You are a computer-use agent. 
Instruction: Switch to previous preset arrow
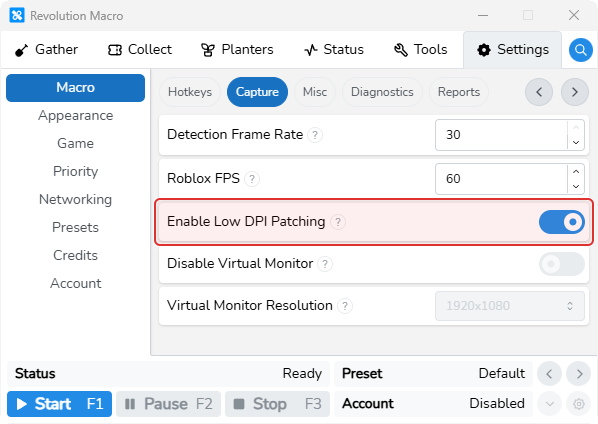[549, 374]
